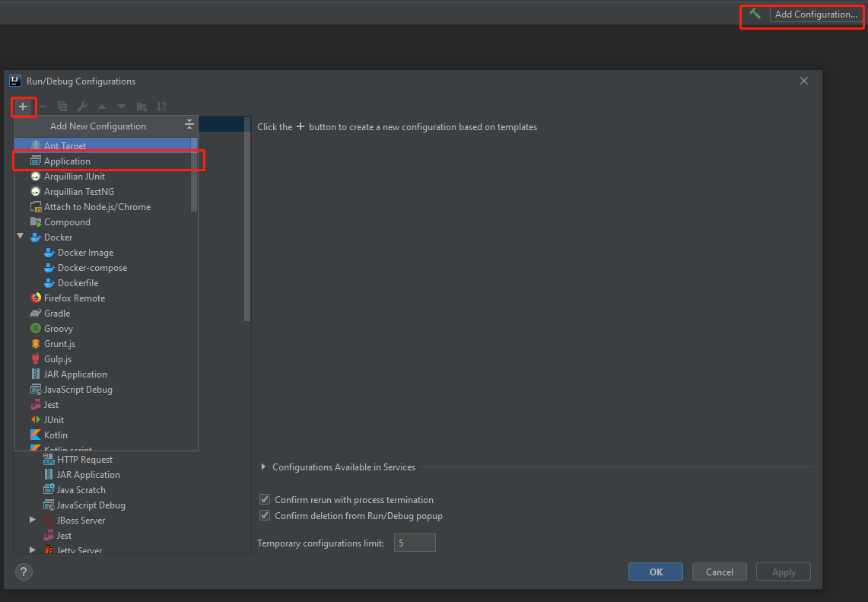Click the sort configurations alphabetically icon

(161, 107)
